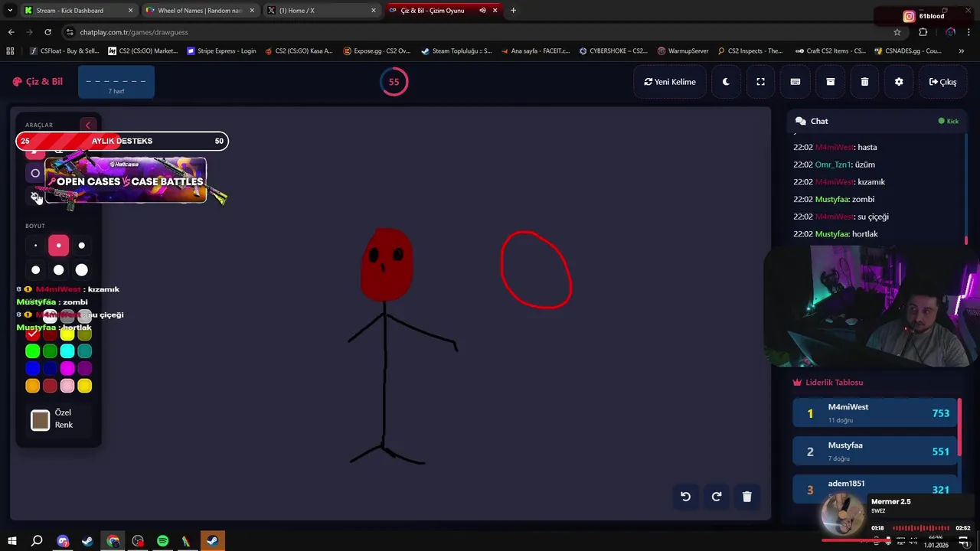Switch to Chrome in the taskbar
This screenshot has height=551, width=980.
[113, 541]
